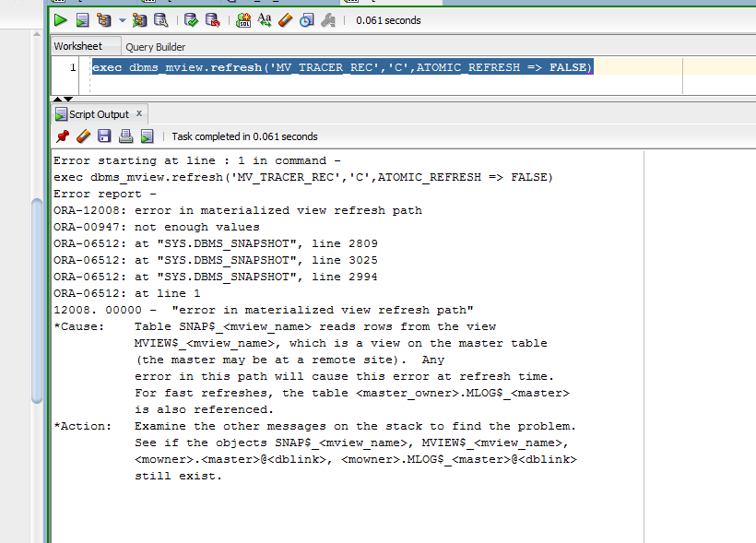Screen dimensions: 756x543
Task: Save the script output using the disk icon
Action: [x=104, y=136]
